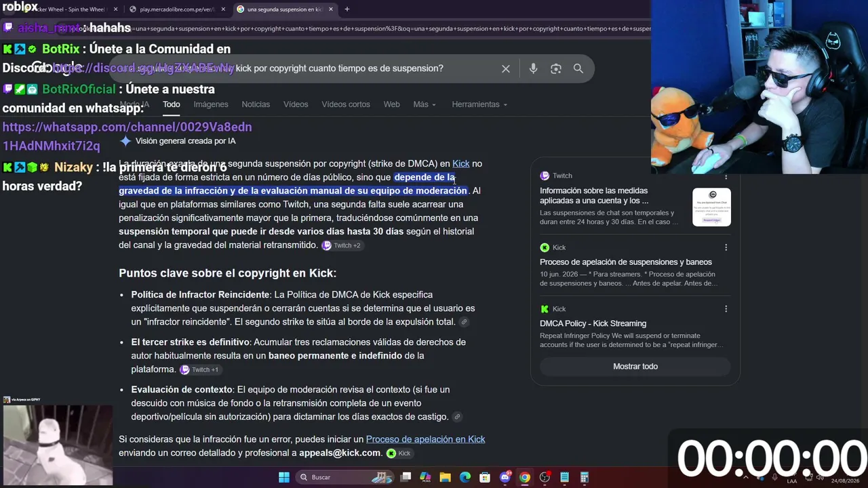Open DMCA Policy - Kick Streaming result
The height and width of the screenshot is (488, 868).
coord(593,324)
